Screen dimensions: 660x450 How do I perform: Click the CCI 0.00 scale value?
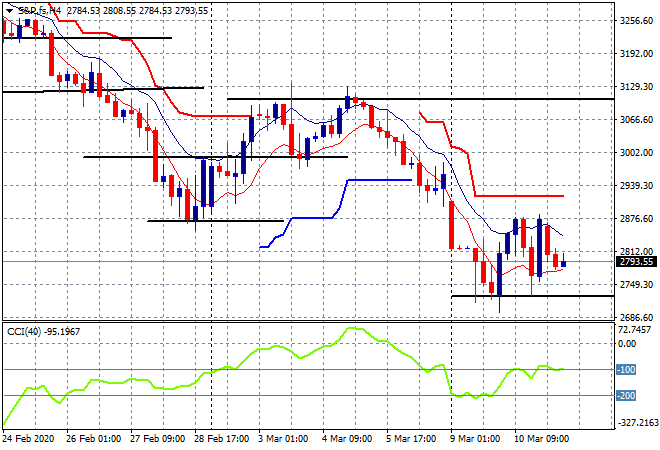coord(627,343)
